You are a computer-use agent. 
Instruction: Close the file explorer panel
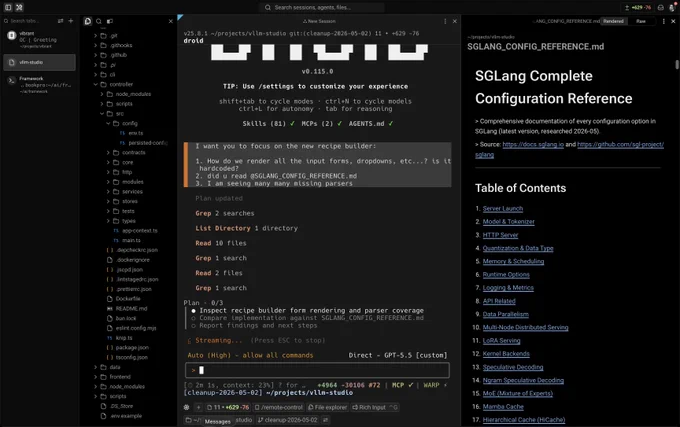tap(170, 21)
